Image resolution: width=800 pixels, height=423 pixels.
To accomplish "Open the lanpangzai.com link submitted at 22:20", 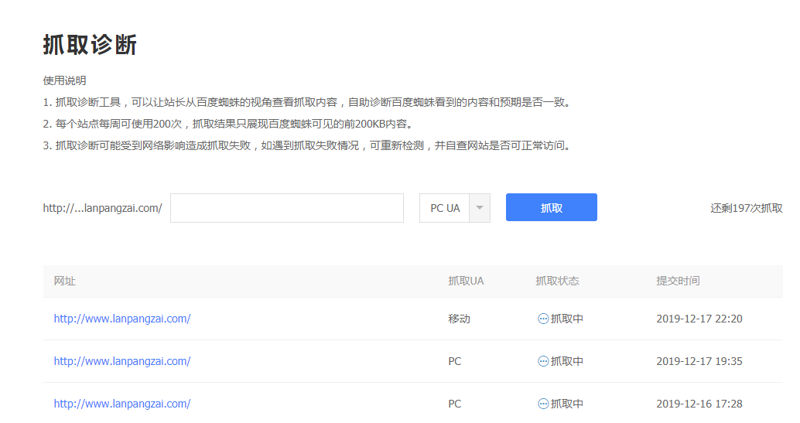I will pos(122,319).
